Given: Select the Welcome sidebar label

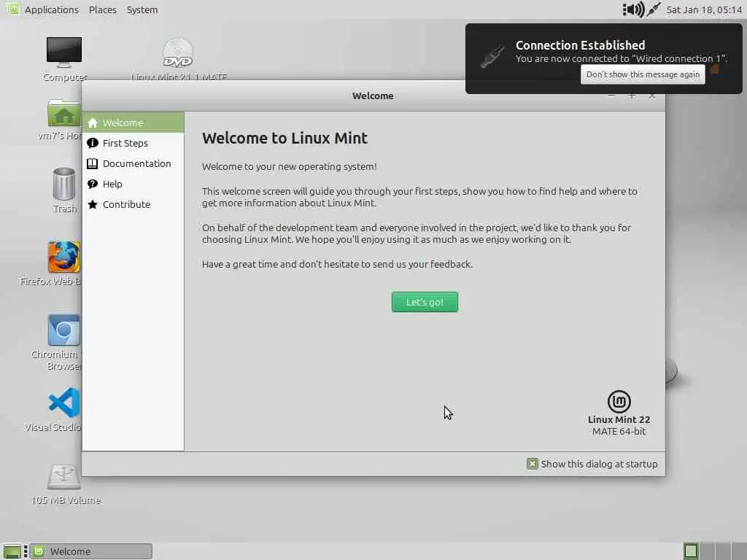Looking at the screenshot, I should (x=123, y=122).
